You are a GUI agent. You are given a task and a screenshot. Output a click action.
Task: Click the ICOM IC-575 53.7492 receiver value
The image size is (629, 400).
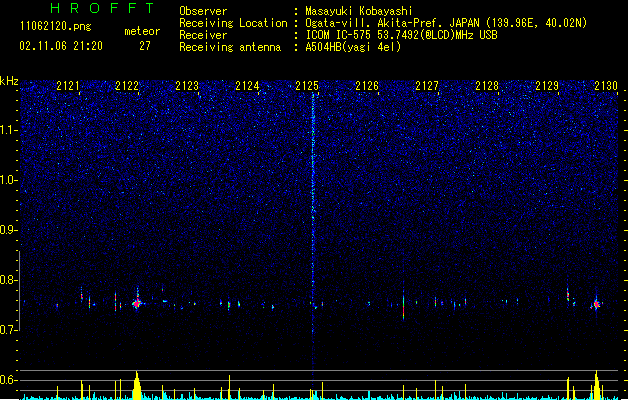(x=402, y=35)
